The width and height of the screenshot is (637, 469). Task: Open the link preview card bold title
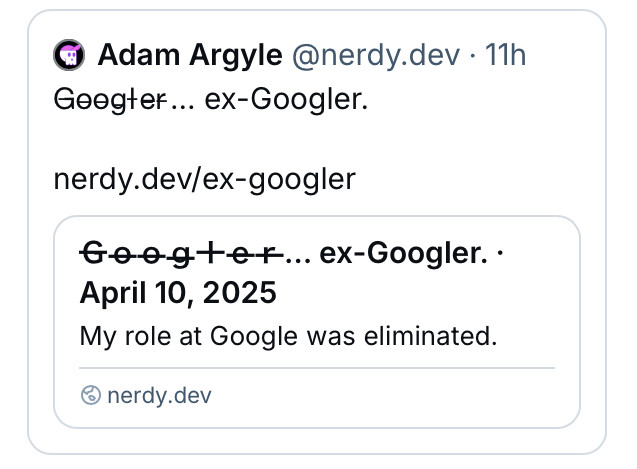coord(291,272)
